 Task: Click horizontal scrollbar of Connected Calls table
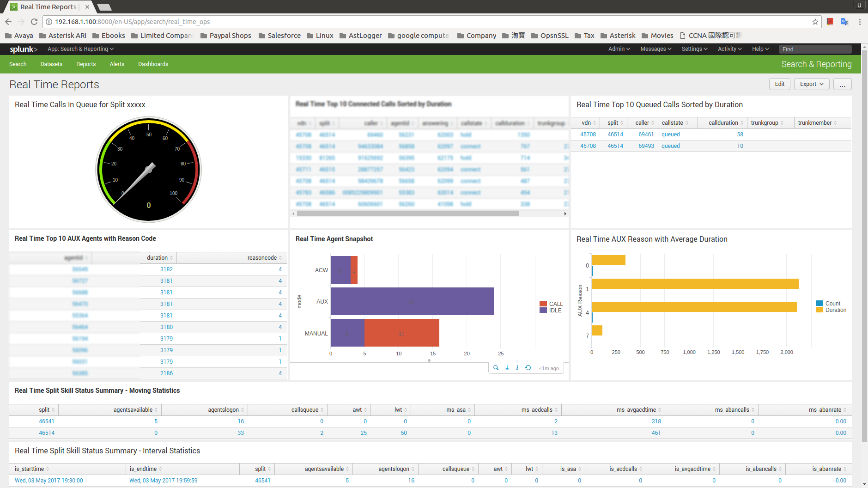[408, 214]
